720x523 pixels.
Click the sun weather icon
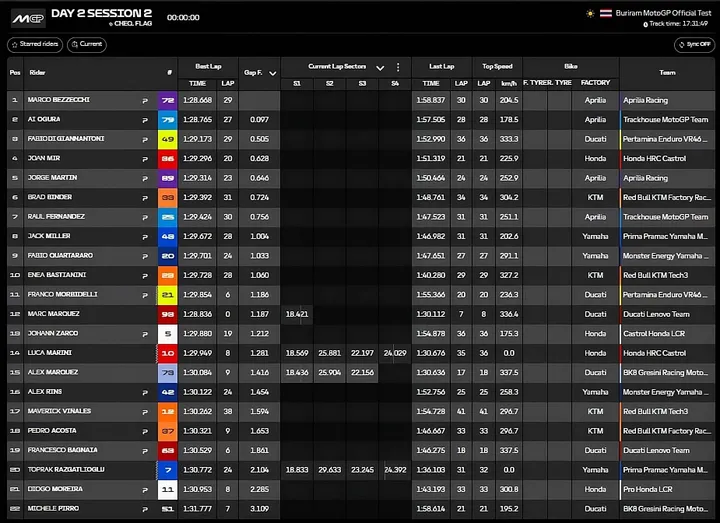tap(590, 14)
